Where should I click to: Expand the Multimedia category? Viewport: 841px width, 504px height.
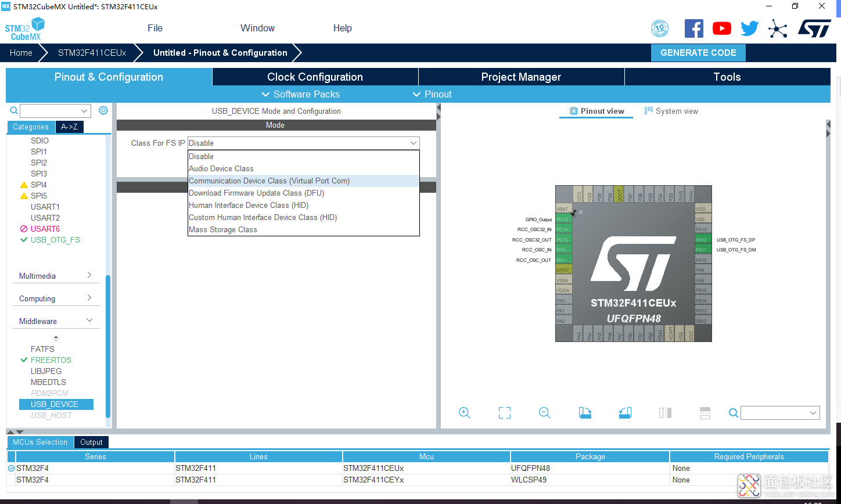pos(56,276)
